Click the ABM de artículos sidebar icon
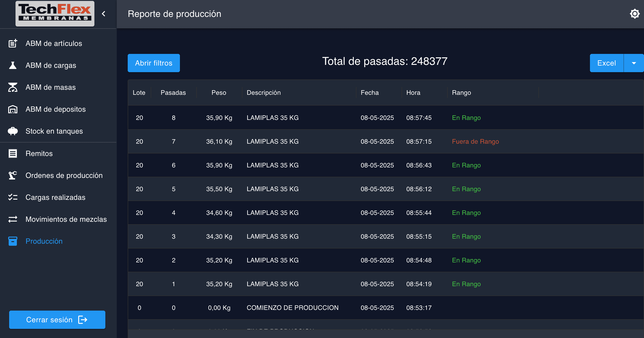 click(13, 43)
